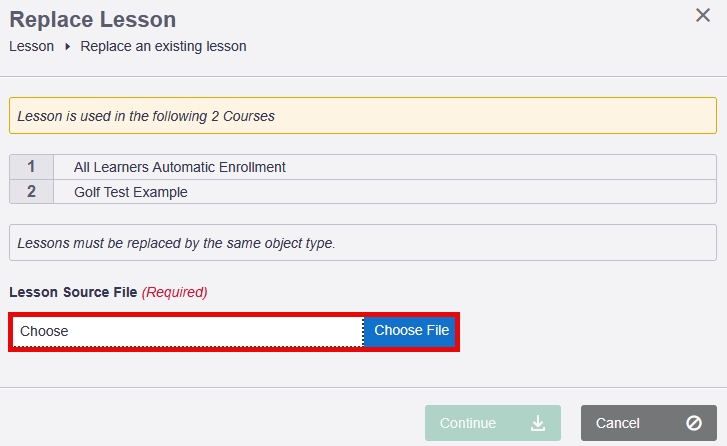The width and height of the screenshot is (727, 446).
Task: Select the Golf Test Example course
Action: click(x=131, y=191)
